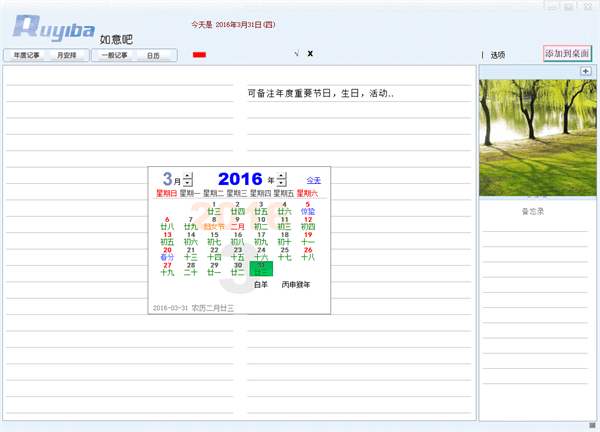Click the plus icon above the photo
Viewport: 600px width, 432px height.
[584, 71]
